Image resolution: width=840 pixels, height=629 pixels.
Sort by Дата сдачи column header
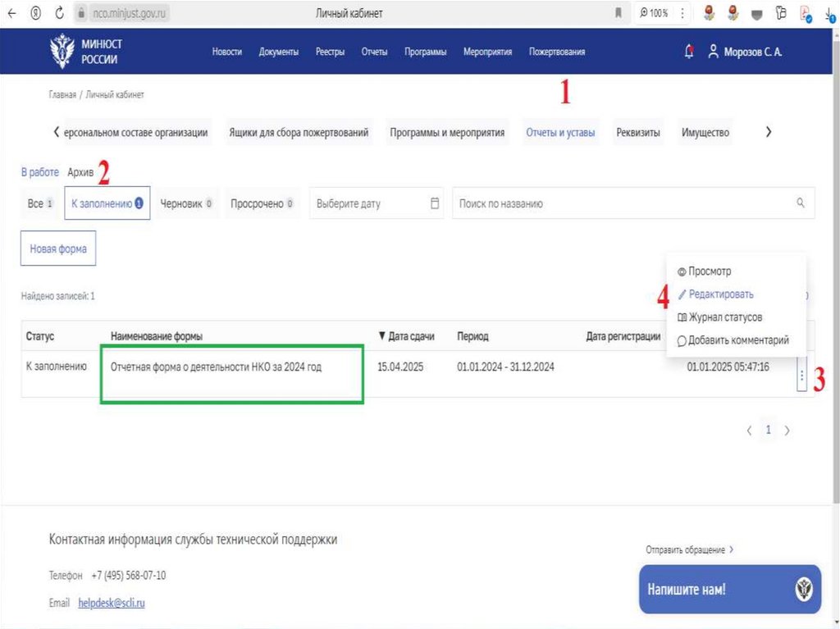click(x=406, y=336)
